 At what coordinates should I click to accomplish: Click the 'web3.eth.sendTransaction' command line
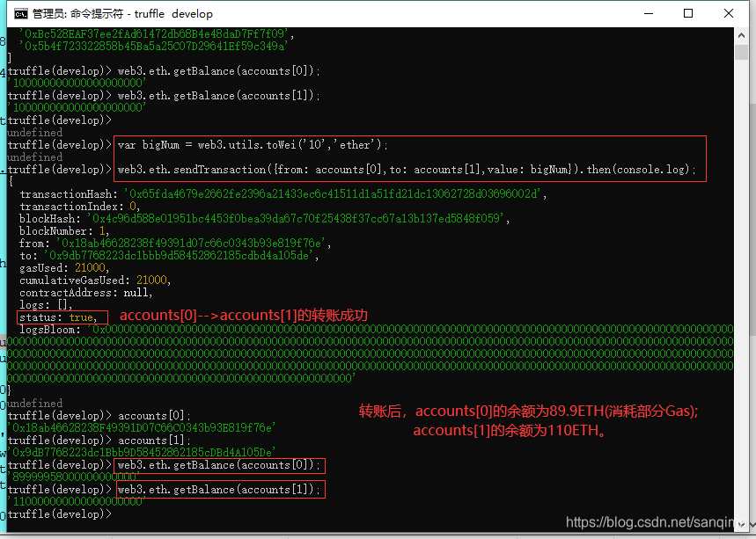point(407,170)
